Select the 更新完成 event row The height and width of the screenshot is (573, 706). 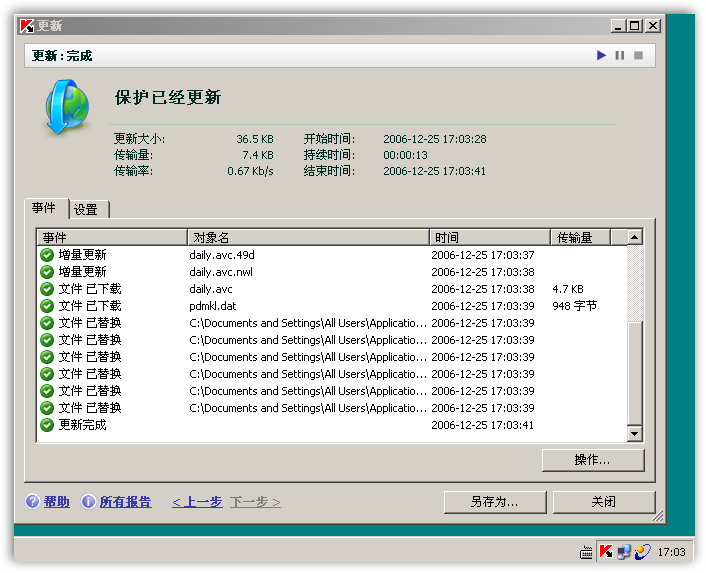coord(332,425)
